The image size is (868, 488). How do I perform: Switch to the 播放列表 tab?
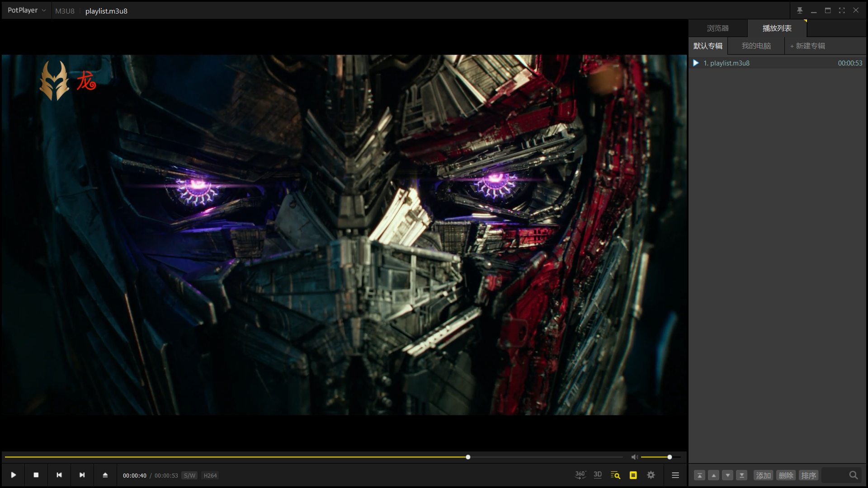[777, 28]
